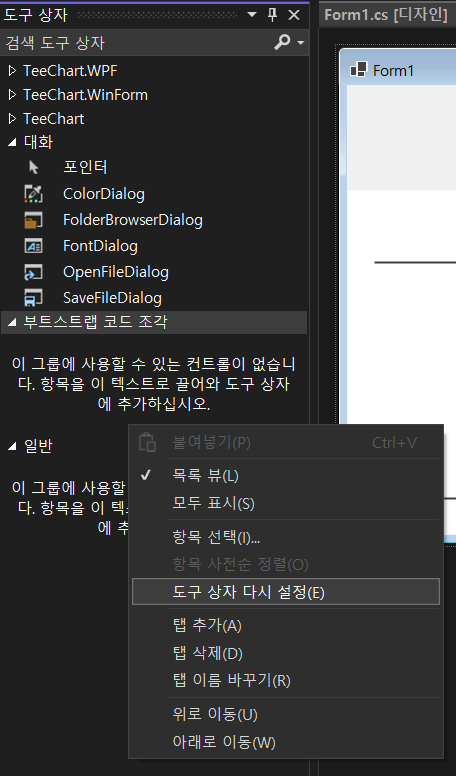
Task: Select the Pointer tool icon
Action: (34, 167)
